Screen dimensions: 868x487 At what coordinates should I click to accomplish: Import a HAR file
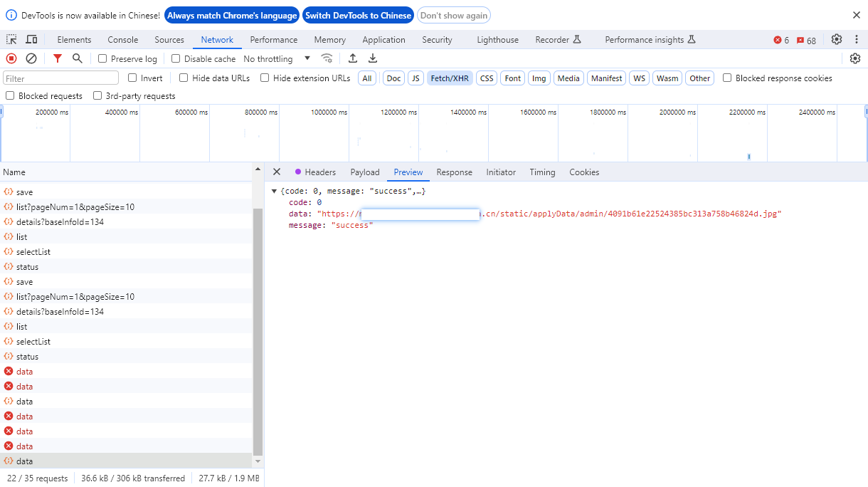353,58
